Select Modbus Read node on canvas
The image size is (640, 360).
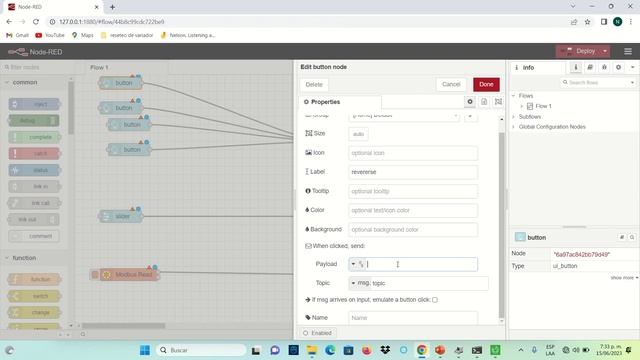coord(129,275)
